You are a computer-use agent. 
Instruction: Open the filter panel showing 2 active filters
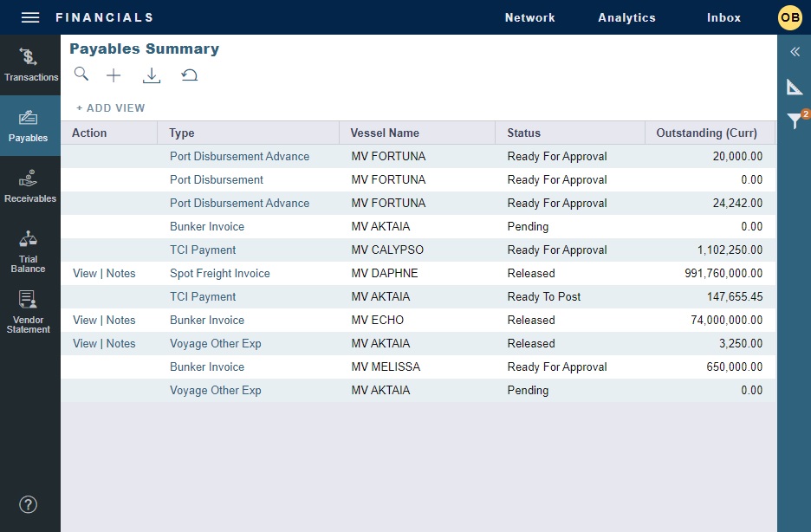(795, 121)
